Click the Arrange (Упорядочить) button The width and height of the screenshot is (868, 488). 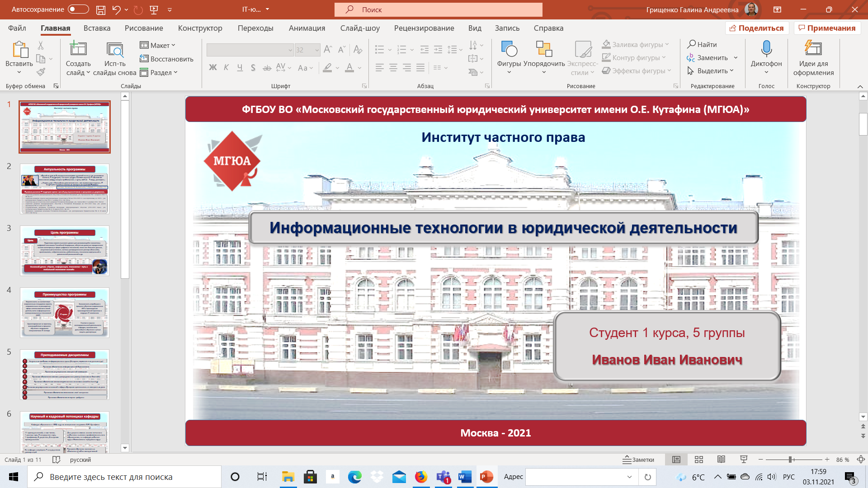pyautogui.click(x=544, y=56)
